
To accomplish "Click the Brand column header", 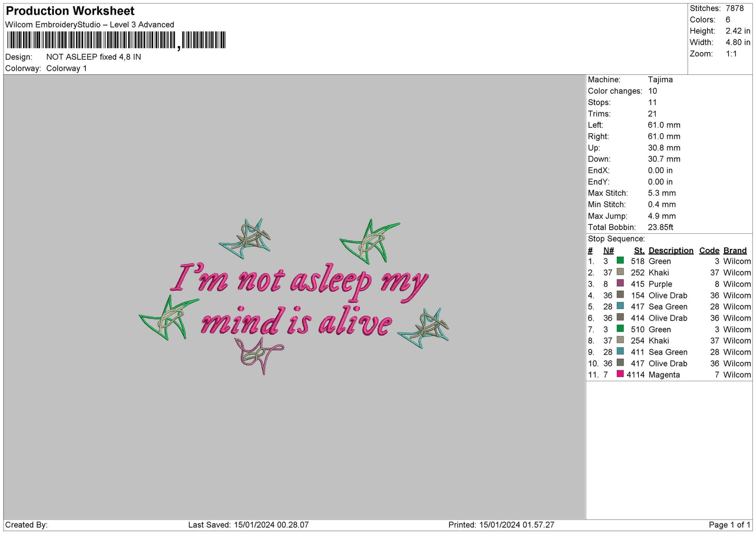I will coord(735,251).
